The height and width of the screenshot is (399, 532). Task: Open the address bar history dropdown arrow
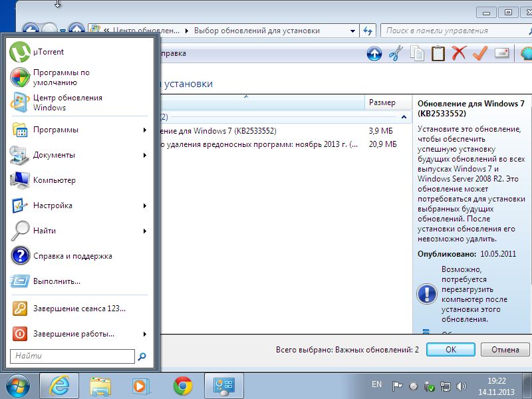pos(352,30)
